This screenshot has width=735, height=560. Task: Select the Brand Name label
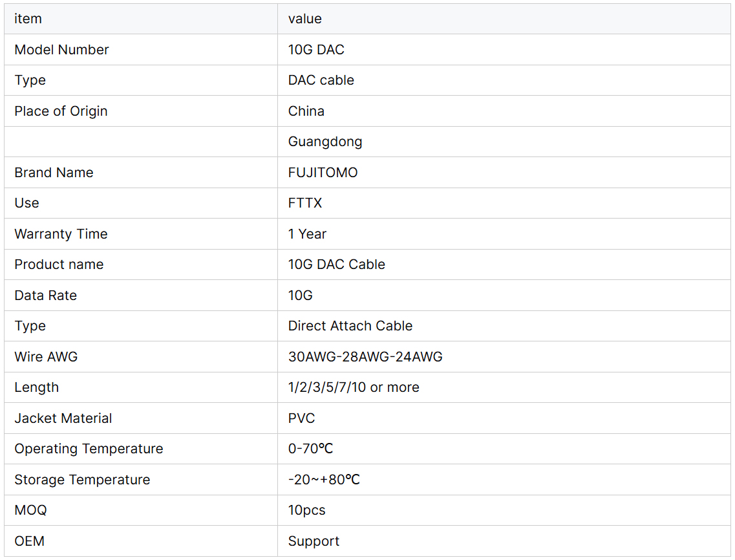coord(54,173)
